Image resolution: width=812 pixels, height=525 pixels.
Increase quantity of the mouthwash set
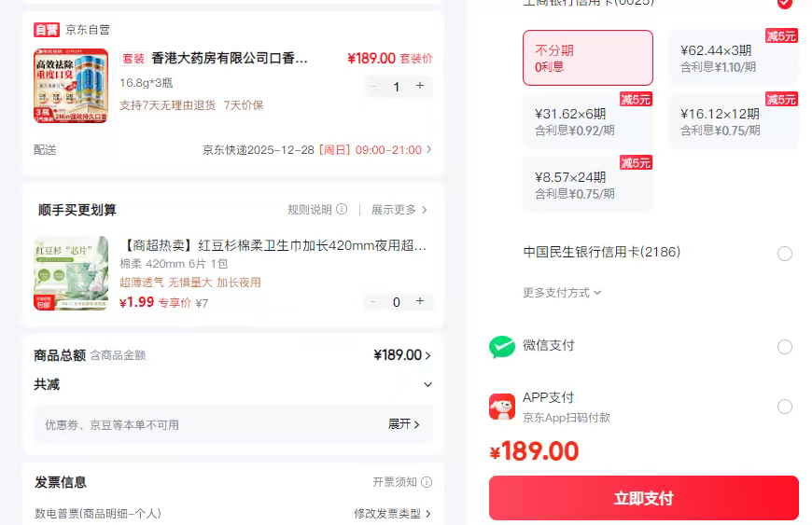click(420, 87)
